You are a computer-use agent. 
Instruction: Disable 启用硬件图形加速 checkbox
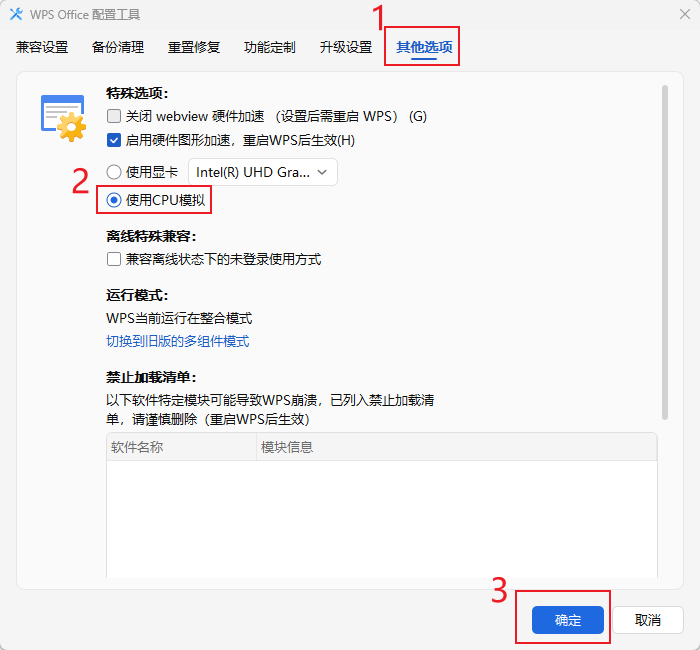pos(114,140)
